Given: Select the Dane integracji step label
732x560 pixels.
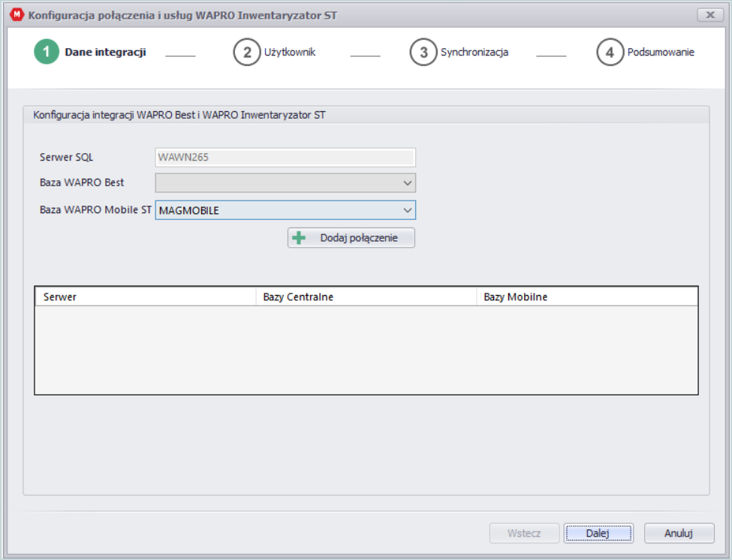Looking at the screenshot, I should point(106,52).
